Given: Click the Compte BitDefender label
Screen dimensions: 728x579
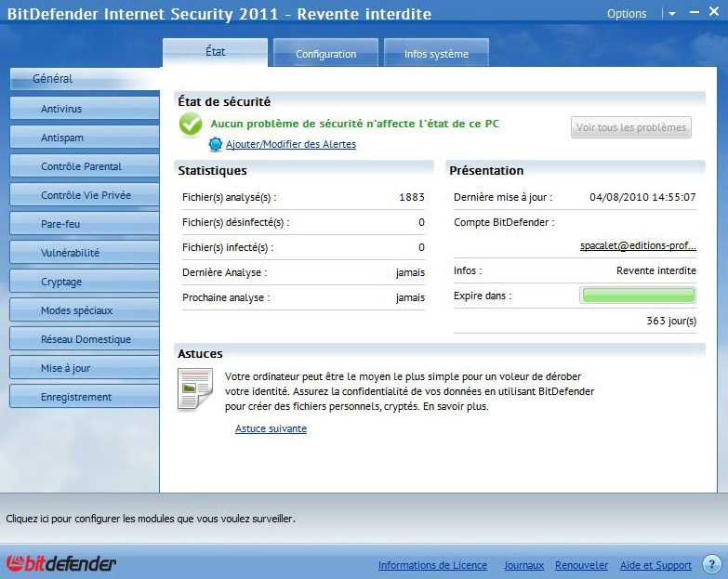Looking at the screenshot, I should point(504,222).
